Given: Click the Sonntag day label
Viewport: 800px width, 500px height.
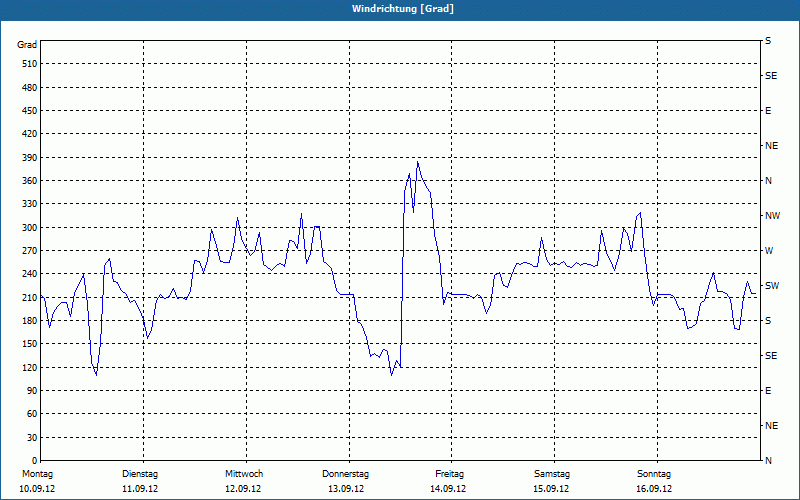Looking at the screenshot, I should click(654, 474).
